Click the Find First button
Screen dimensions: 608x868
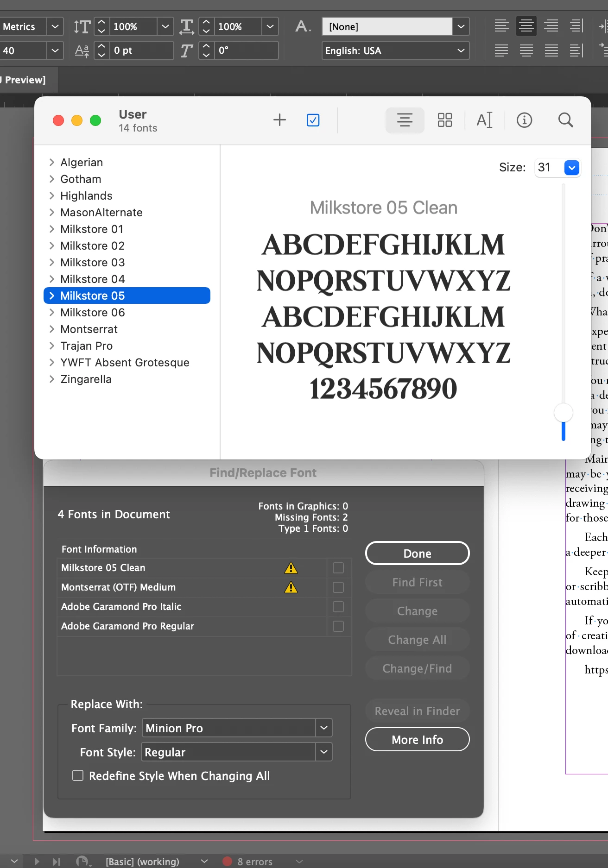coord(417,582)
